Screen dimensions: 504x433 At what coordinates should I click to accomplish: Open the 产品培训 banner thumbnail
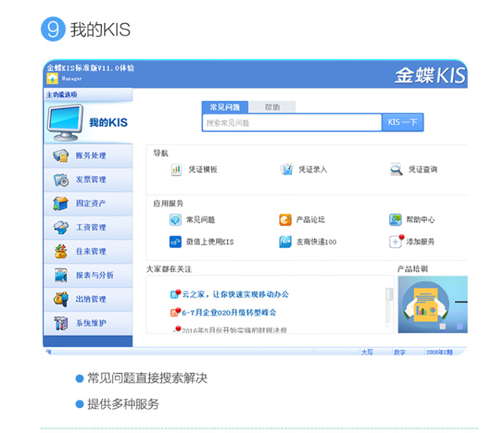point(433,305)
